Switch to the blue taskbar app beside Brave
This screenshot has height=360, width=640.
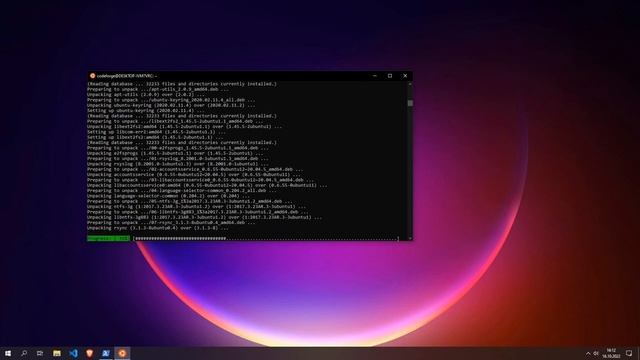click(106, 353)
